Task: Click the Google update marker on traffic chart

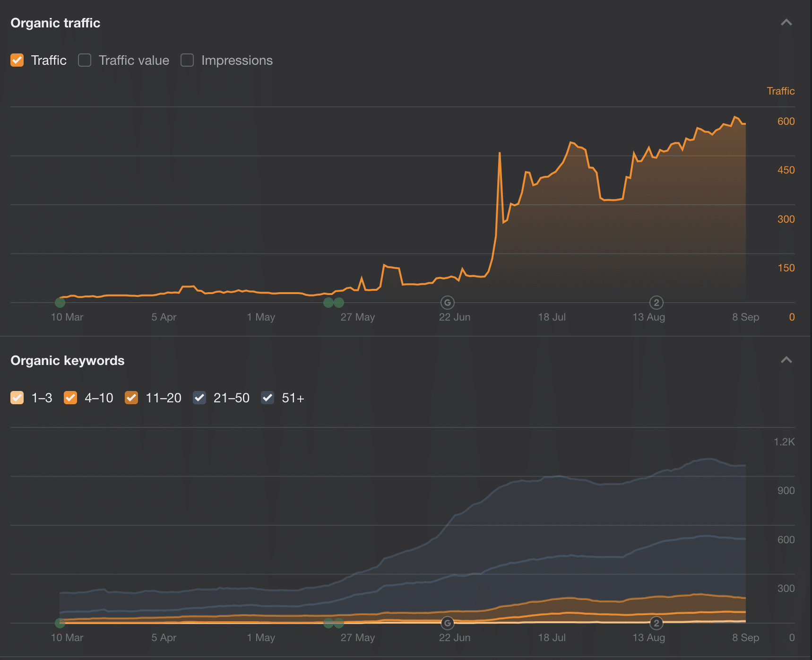Action: click(x=447, y=303)
